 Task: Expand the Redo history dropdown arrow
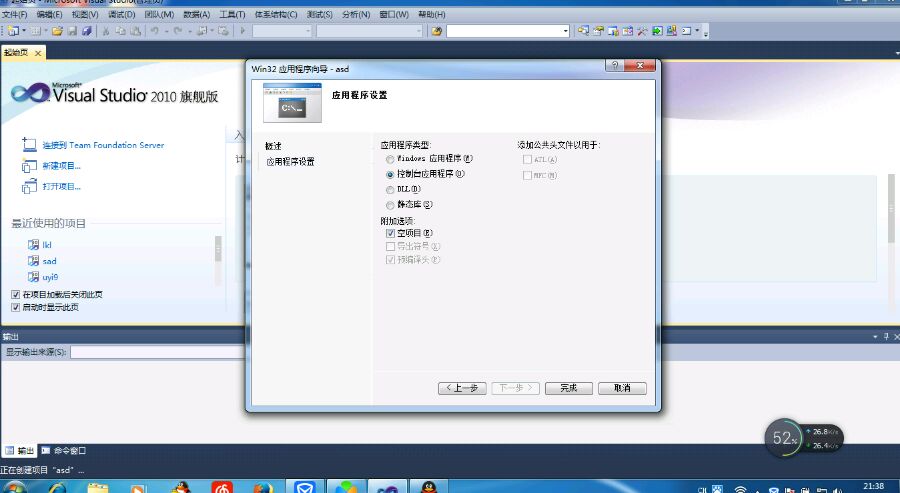(189, 31)
